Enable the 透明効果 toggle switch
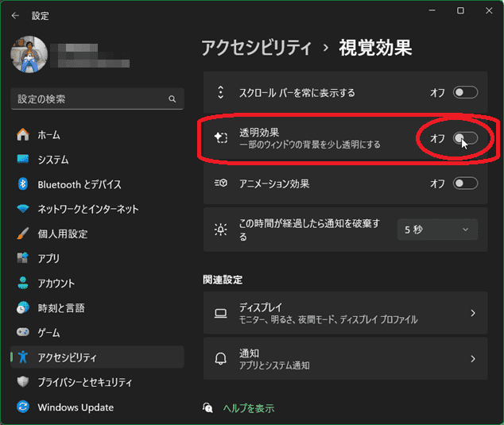The image size is (504, 425). pos(465,138)
